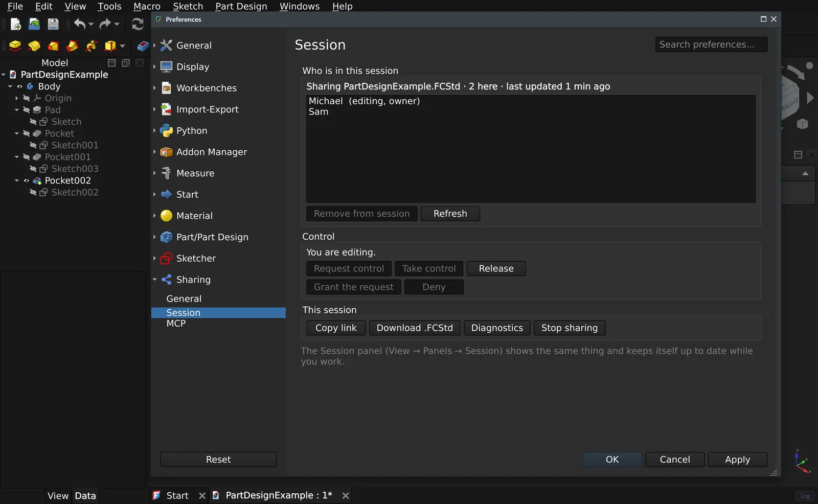Select the Additive Loft tool icon

[x=53, y=46]
